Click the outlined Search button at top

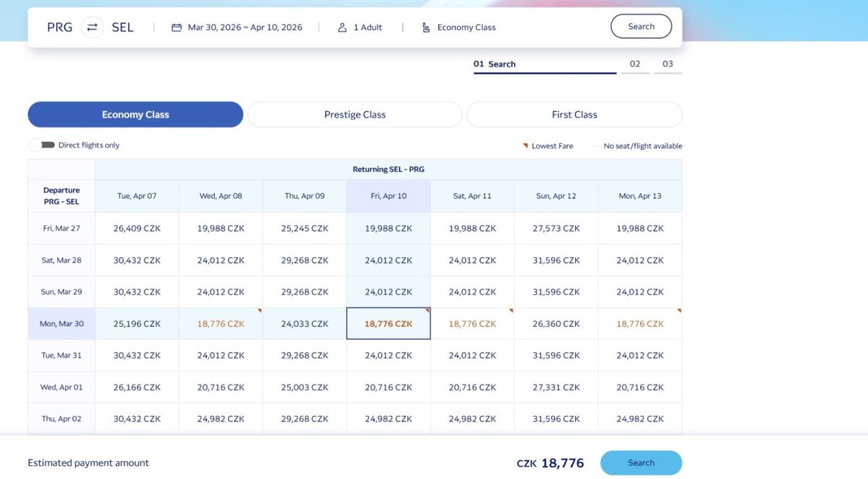click(640, 27)
